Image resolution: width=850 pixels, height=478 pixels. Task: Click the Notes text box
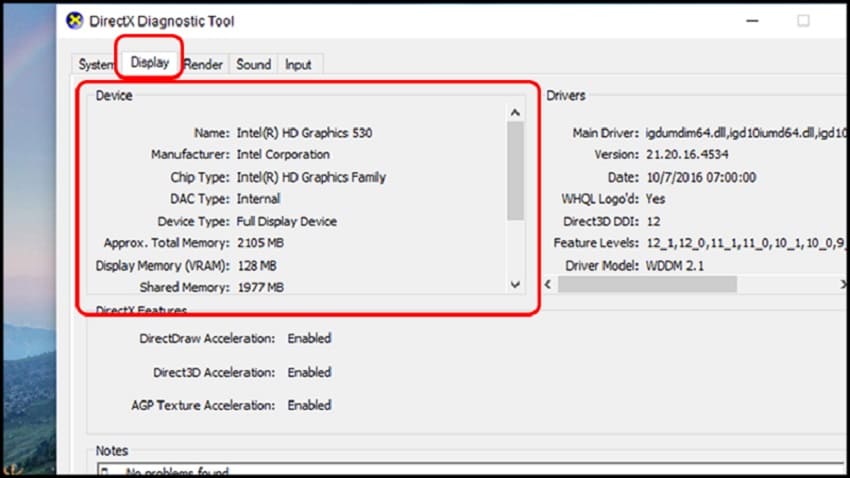[x=472, y=469]
